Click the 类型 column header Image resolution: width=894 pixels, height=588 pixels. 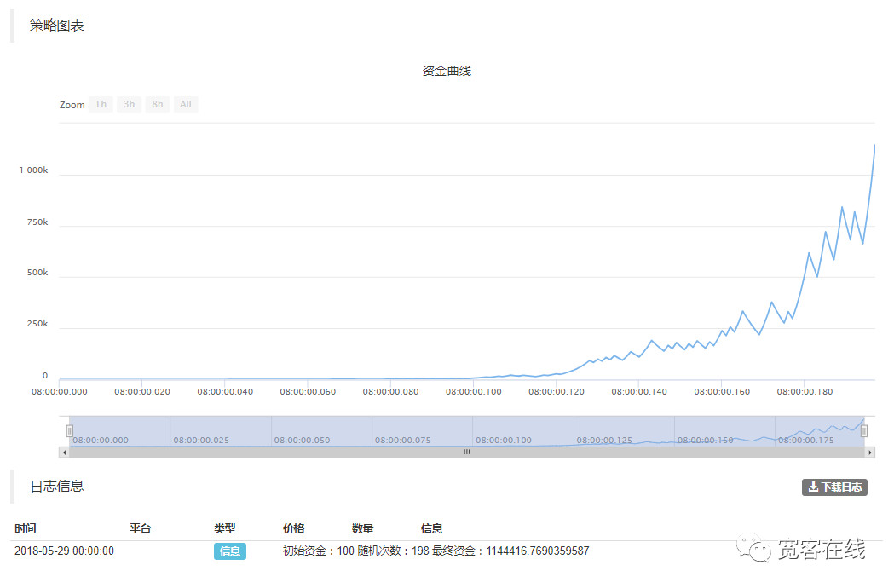[225, 529]
